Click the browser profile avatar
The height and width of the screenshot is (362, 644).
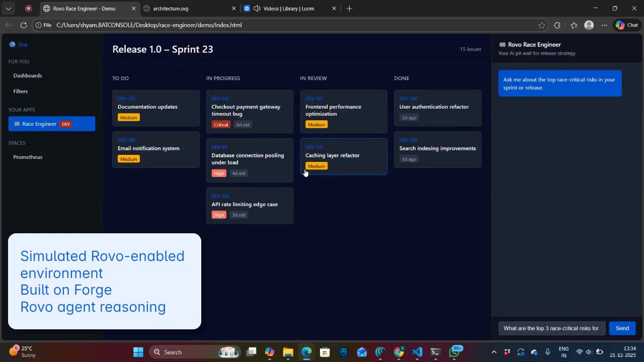(x=589, y=25)
